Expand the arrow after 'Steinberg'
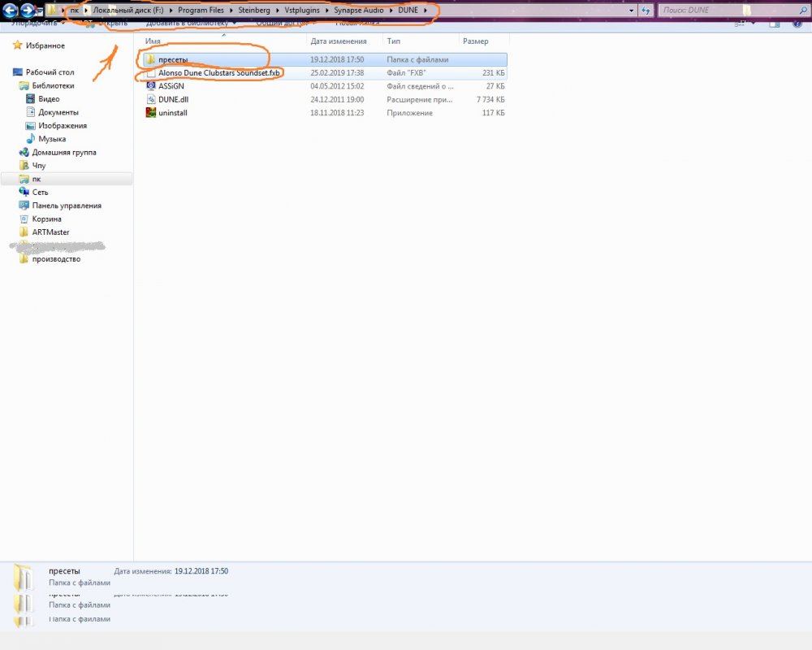The image size is (812, 650). tap(277, 11)
